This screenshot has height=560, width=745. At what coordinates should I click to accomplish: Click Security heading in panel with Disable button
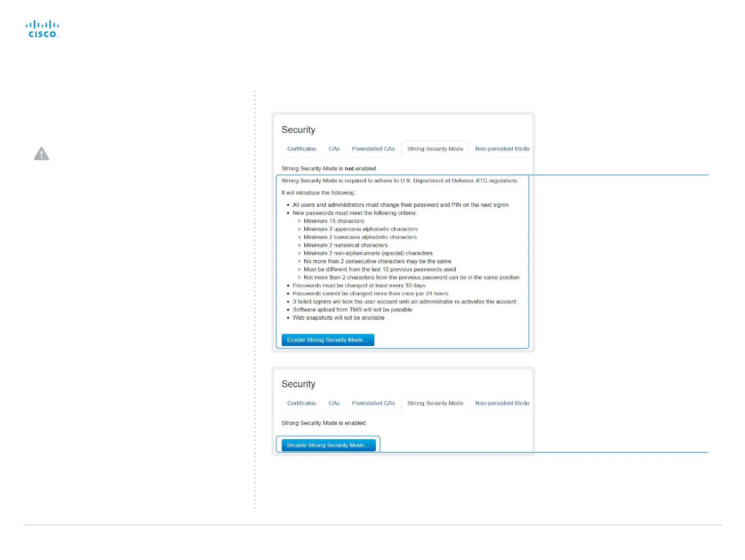pos(298,384)
